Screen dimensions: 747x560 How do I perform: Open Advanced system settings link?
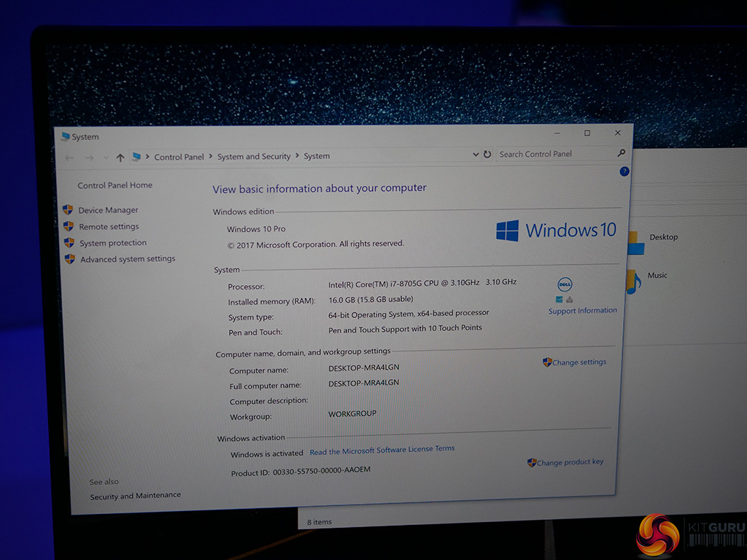click(128, 259)
